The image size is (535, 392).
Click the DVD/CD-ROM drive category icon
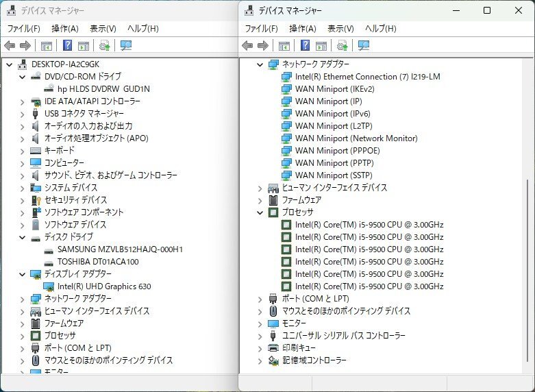(x=36, y=77)
